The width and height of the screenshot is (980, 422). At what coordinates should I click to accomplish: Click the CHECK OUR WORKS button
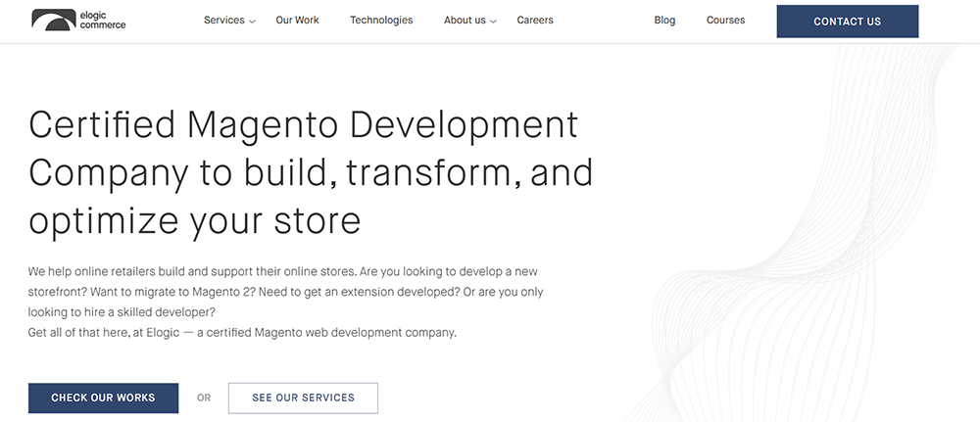(103, 398)
